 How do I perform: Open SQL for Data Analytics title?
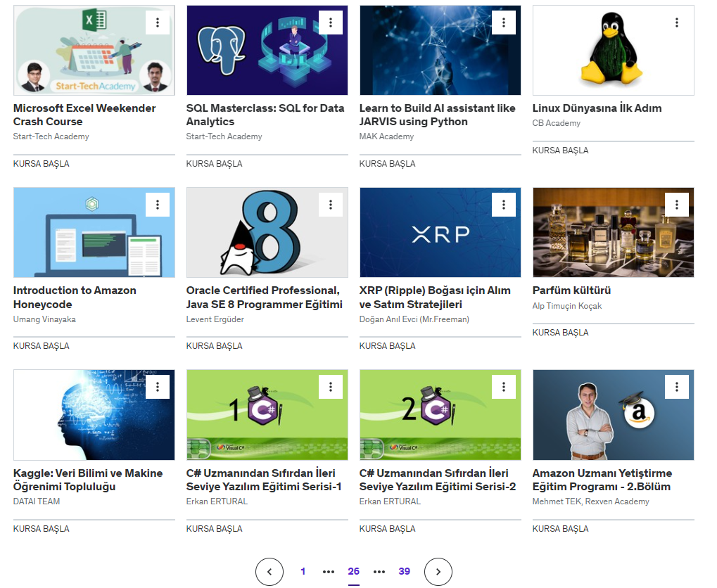click(x=265, y=115)
